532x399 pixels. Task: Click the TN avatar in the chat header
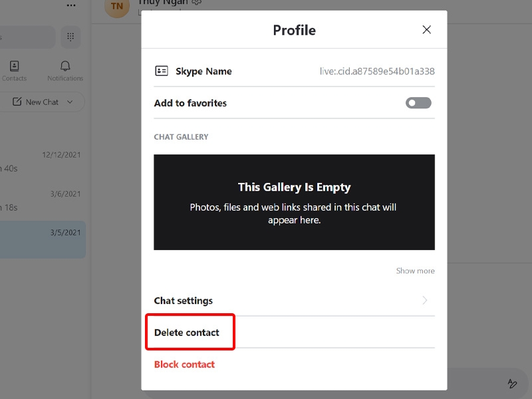coord(117,5)
